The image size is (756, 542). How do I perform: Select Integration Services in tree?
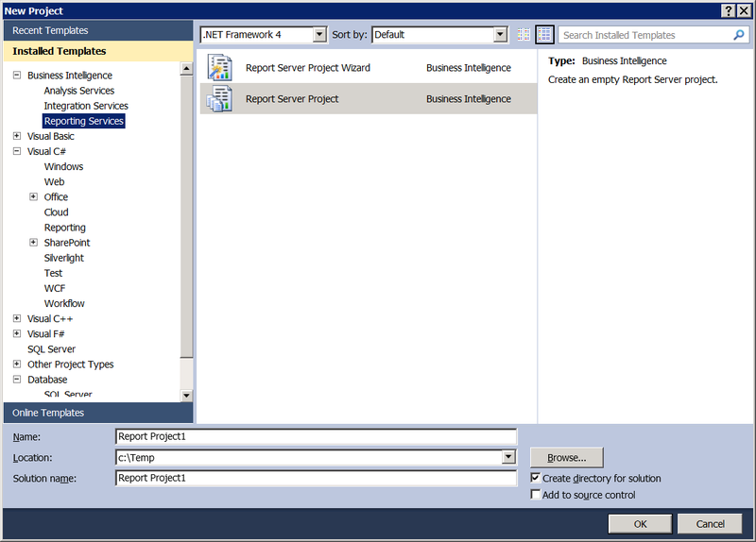pos(86,106)
